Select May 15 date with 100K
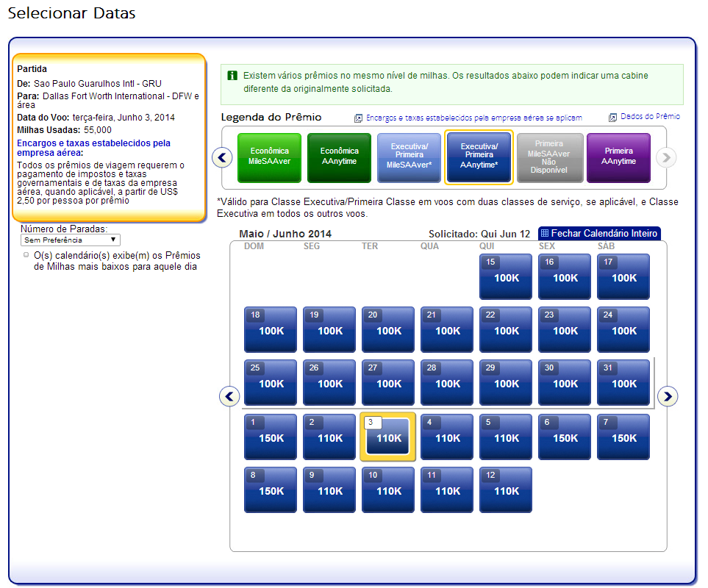 (506, 276)
